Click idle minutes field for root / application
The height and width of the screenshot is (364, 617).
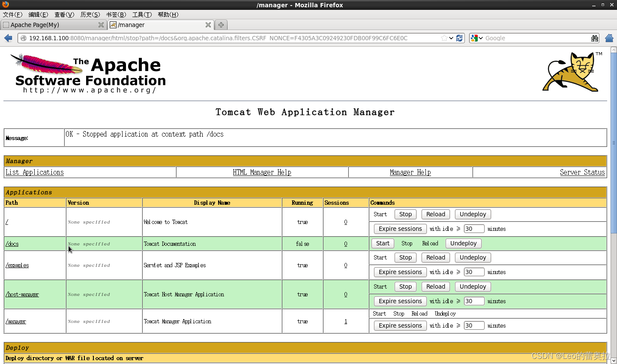click(474, 229)
